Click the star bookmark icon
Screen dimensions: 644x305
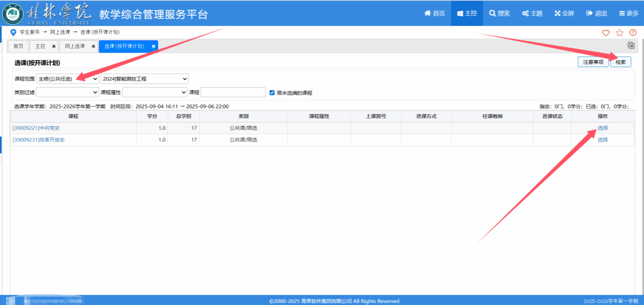tap(619, 33)
